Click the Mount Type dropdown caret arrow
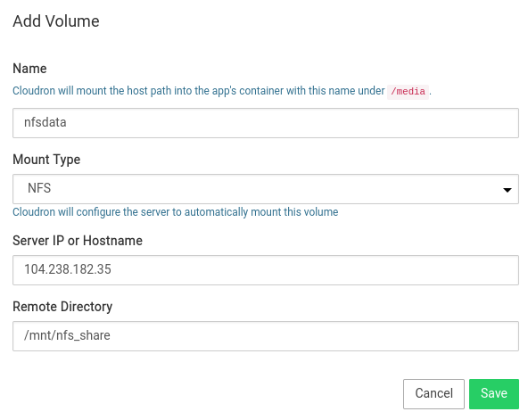 point(507,190)
